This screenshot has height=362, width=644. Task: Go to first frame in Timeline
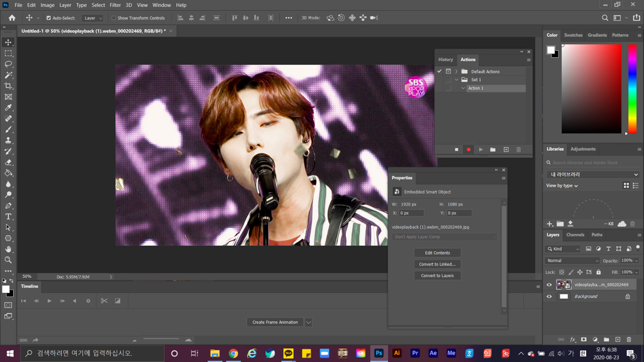pyautogui.click(x=23, y=301)
